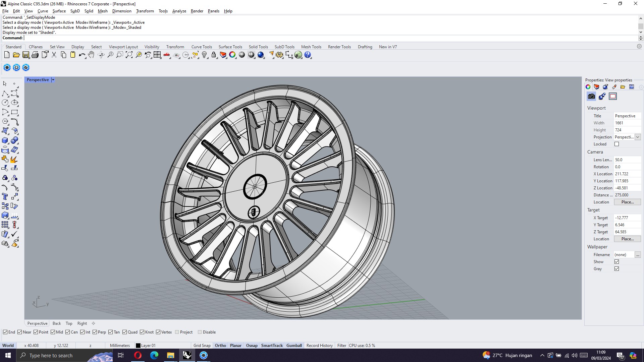Enable the Project osnap checkbox
644x362 pixels.
(177, 332)
